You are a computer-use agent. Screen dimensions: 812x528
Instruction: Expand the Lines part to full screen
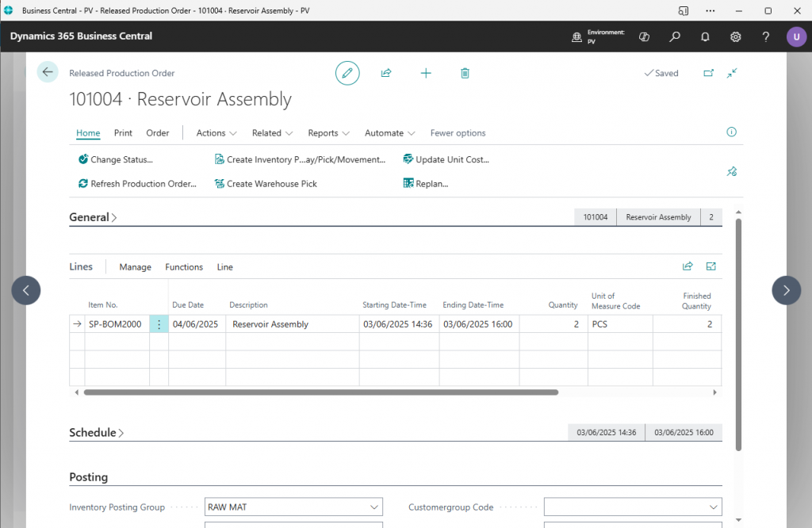coord(711,266)
